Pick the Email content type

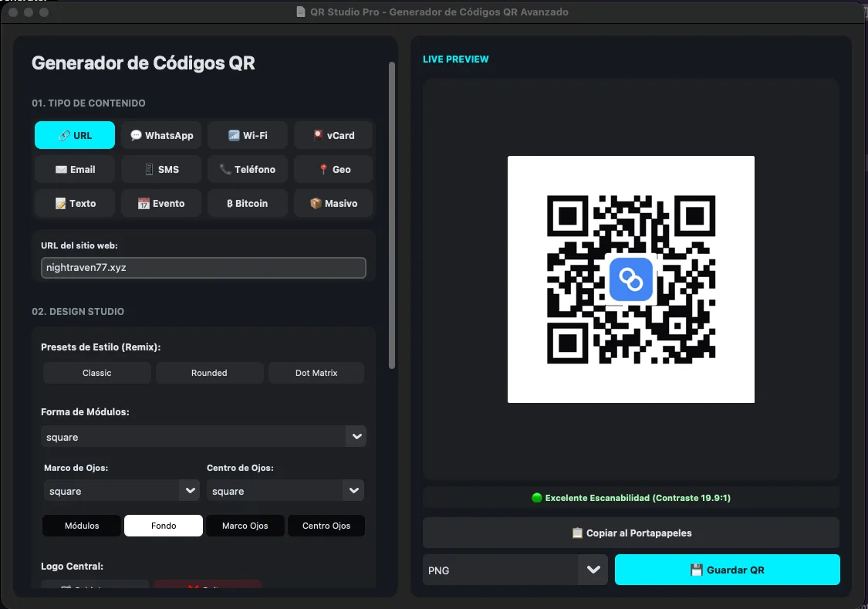[75, 169]
